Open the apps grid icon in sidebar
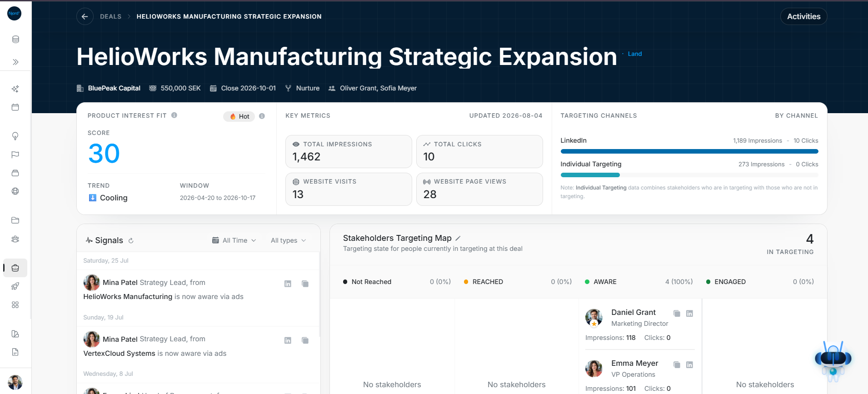Viewport: 868px width, 394px height. point(15,305)
